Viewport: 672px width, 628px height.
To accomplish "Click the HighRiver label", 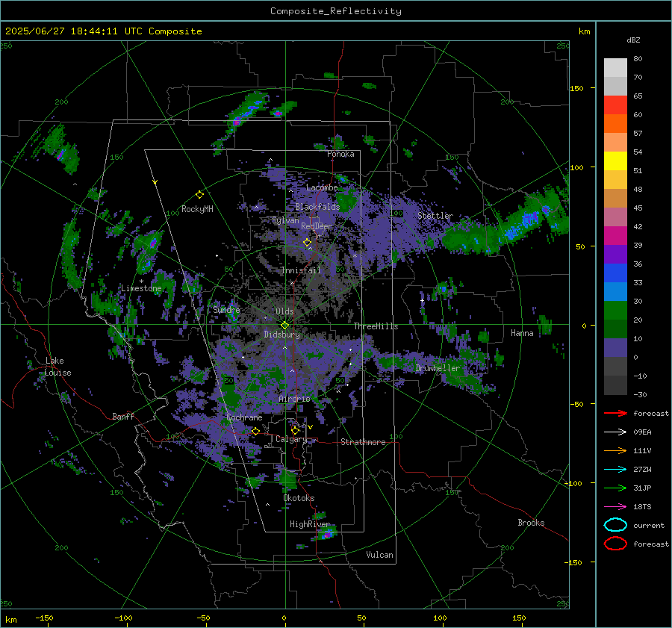I will pos(309,524).
